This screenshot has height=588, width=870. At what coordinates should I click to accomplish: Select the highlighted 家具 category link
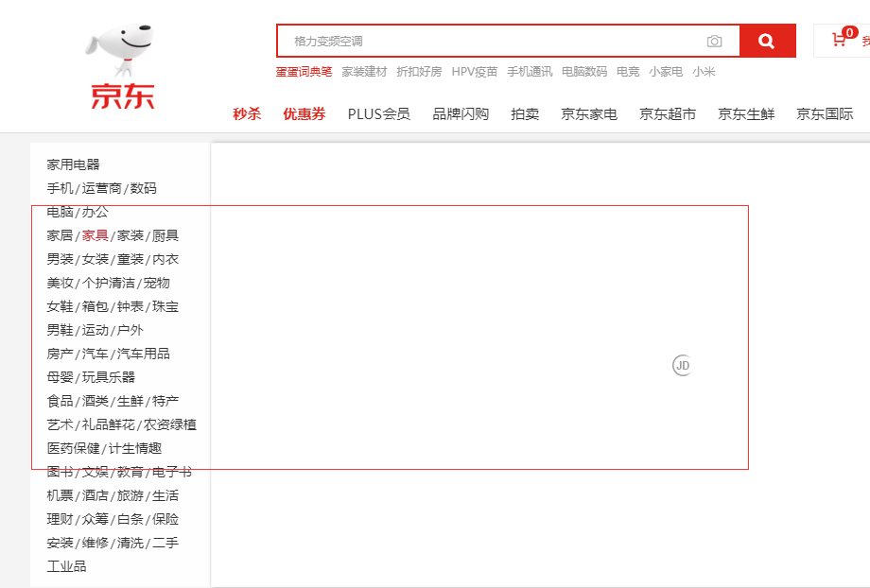pos(95,235)
